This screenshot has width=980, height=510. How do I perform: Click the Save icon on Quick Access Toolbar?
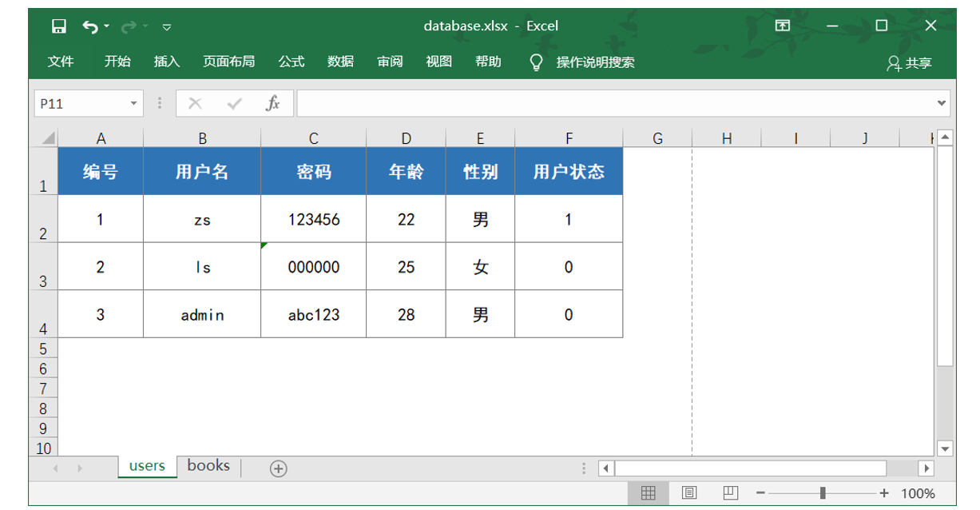(59, 25)
